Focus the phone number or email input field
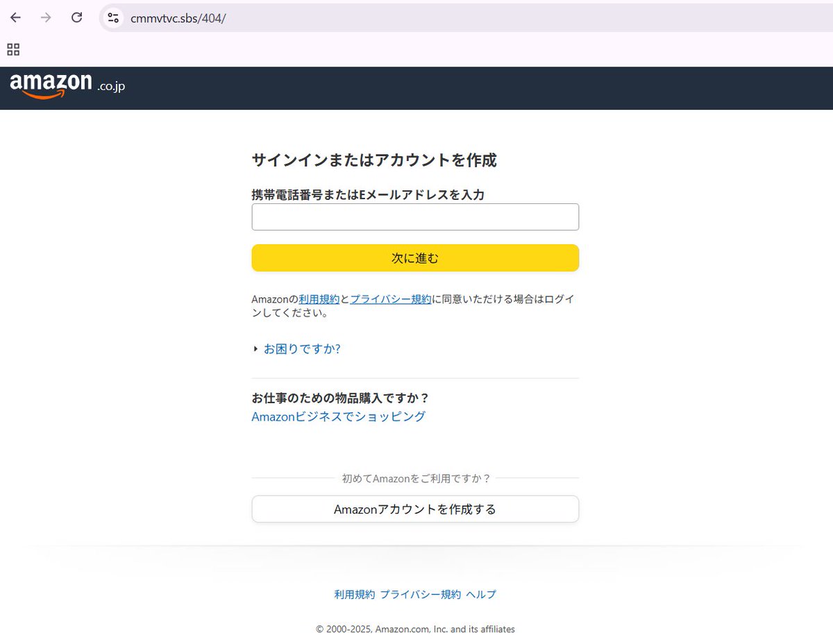 415,217
